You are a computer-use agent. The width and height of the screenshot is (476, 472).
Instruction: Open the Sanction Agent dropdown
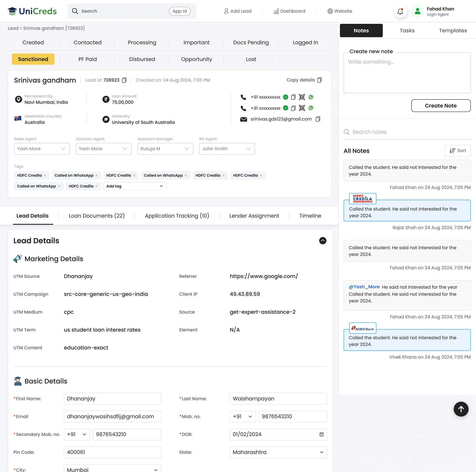coord(104,149)
